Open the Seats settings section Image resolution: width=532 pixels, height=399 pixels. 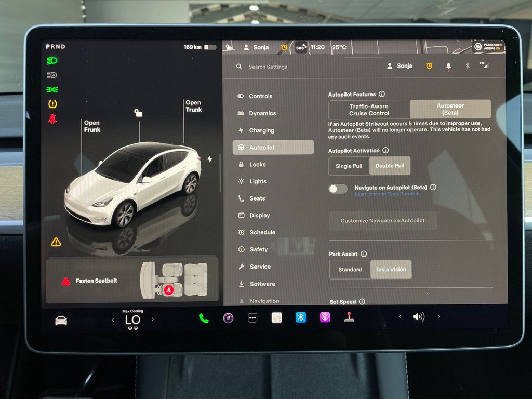pos(273,198)
